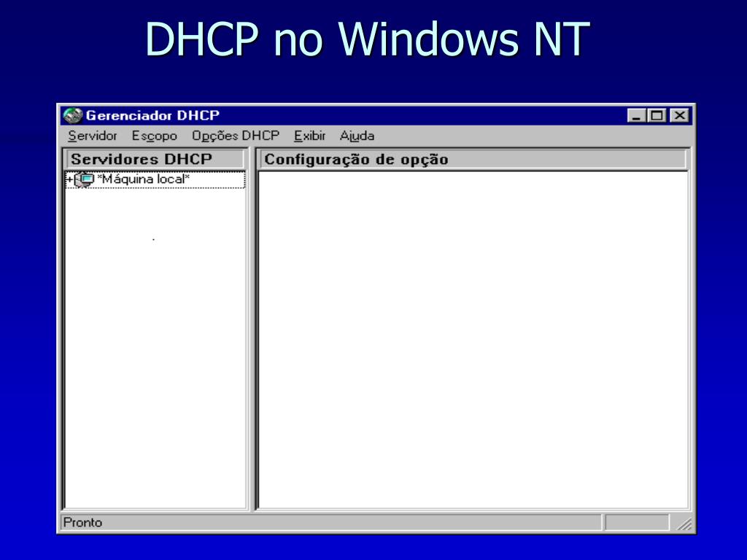The image size is (747, 560).
Task: Click the Servidores DHCP column header
Action: coord(155,158)
